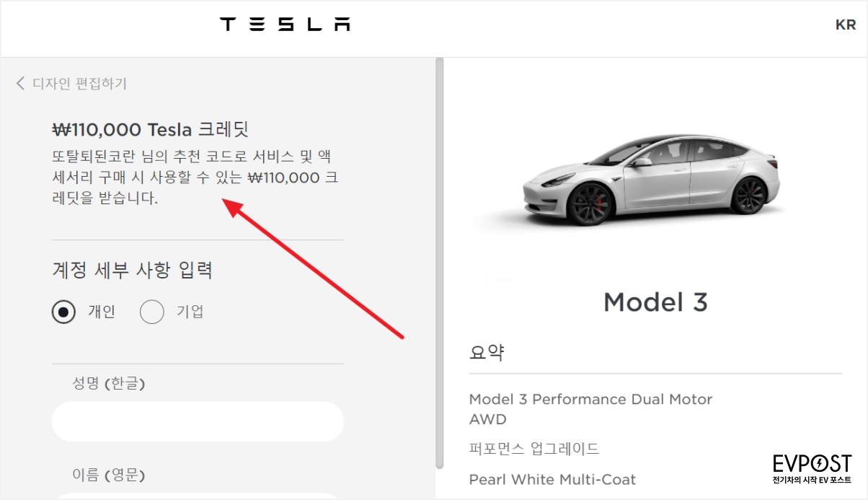Click the 성명 (한글) input field
Image resolution: width=868 pixels, height=500 pixels.
tap(198, 421)
